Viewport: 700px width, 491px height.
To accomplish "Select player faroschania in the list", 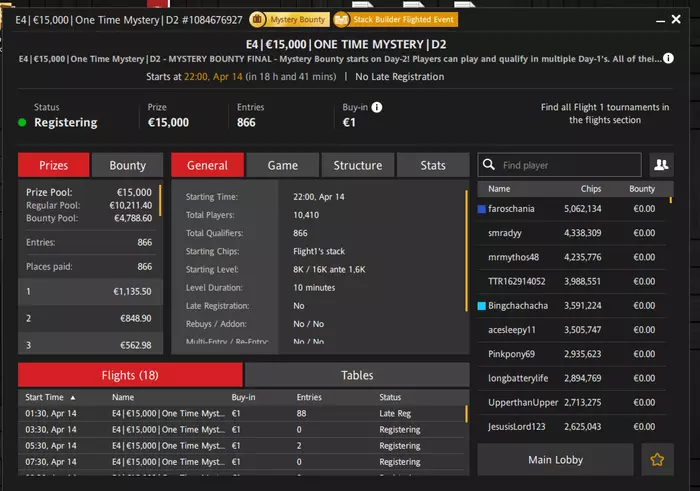I will coord(572,209).
